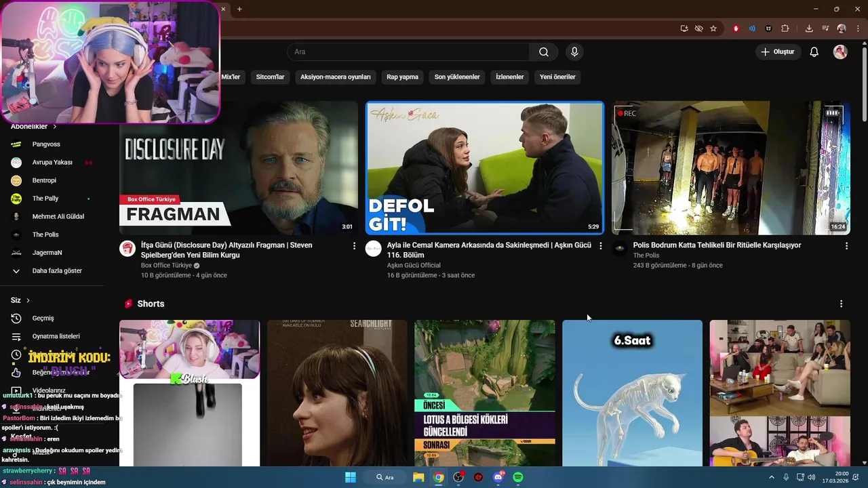Select the Son yüklenenler chip
The image size is (868, 488).
(457, 77)
